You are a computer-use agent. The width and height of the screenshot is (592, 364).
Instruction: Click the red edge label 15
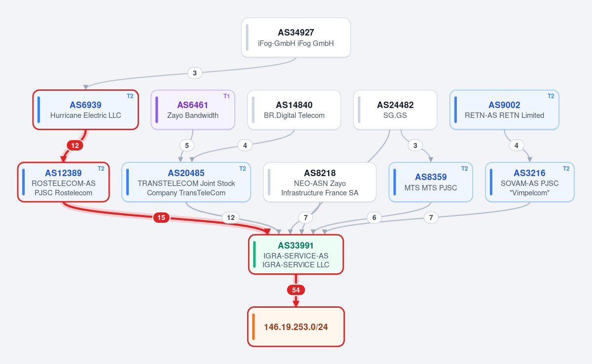tap(161, 218)
